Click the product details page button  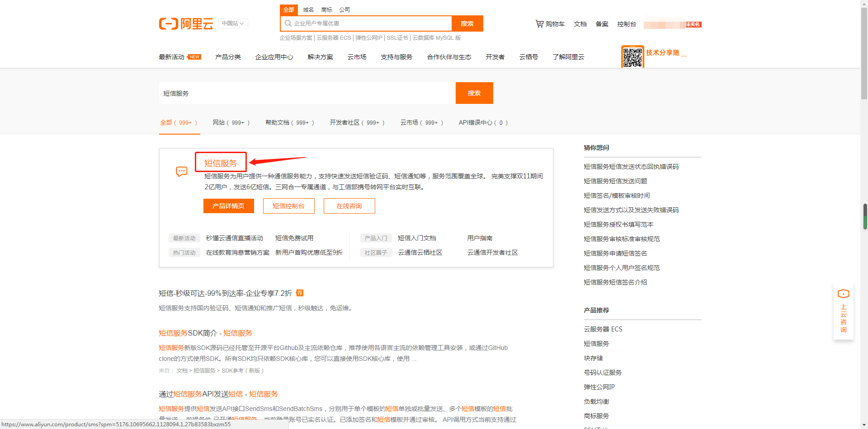[x=228, y=206]
